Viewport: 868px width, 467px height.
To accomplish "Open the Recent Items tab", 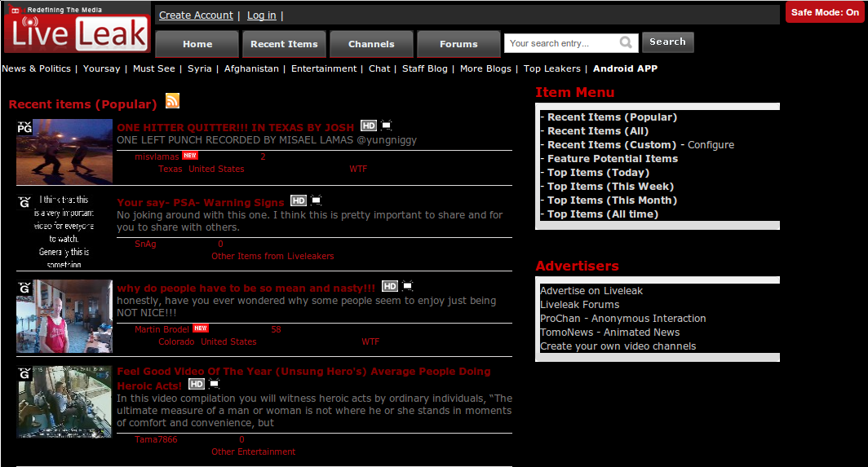I will [x=284, y=44].
